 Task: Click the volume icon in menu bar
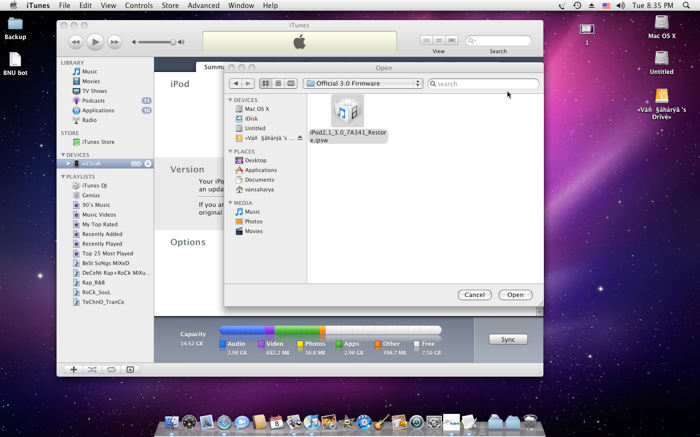pos(621,5)
